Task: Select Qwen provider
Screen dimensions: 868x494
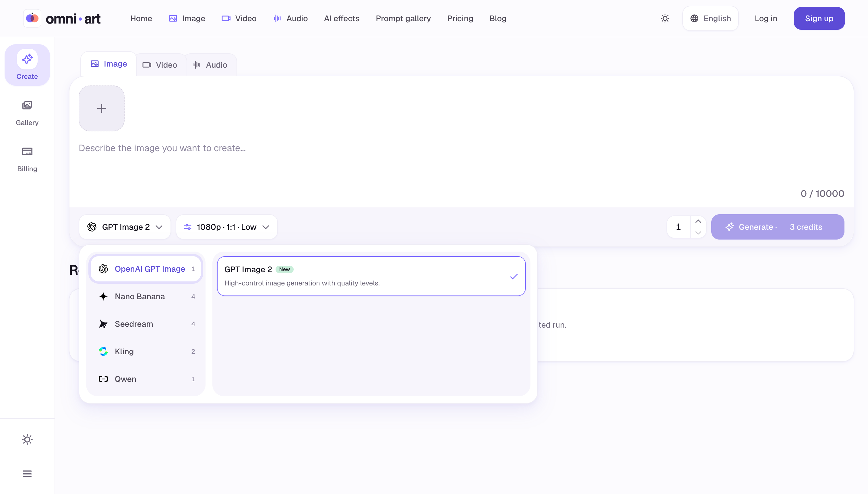Action: tap(146, 379)
